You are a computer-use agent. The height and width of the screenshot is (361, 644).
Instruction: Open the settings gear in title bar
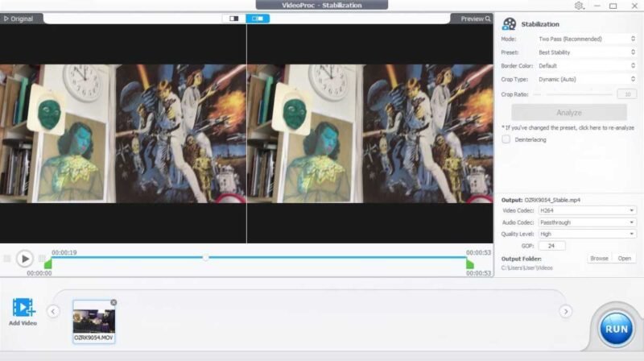[x=579, y=6]
